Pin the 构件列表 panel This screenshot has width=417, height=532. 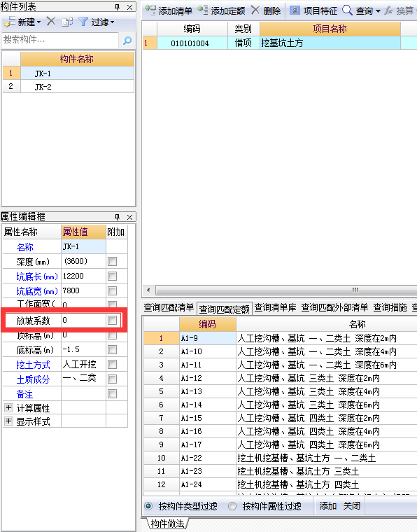[118, 7]
